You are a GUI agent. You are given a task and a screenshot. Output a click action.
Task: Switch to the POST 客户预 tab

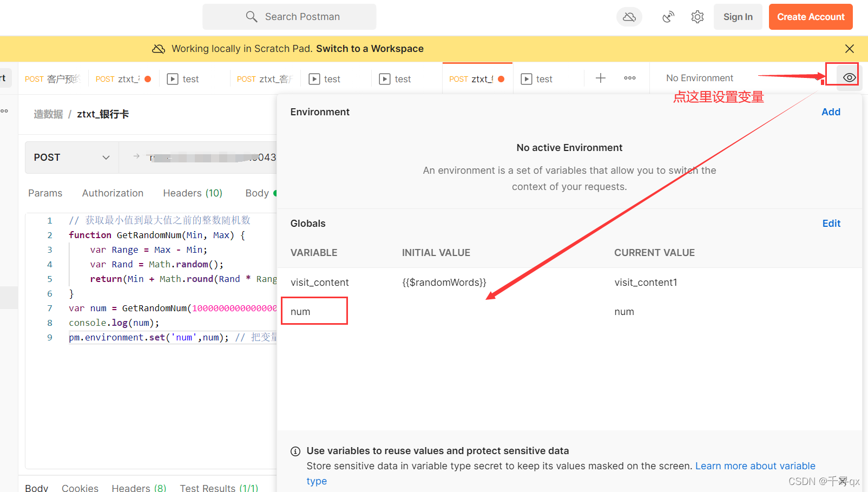[52, 79]
